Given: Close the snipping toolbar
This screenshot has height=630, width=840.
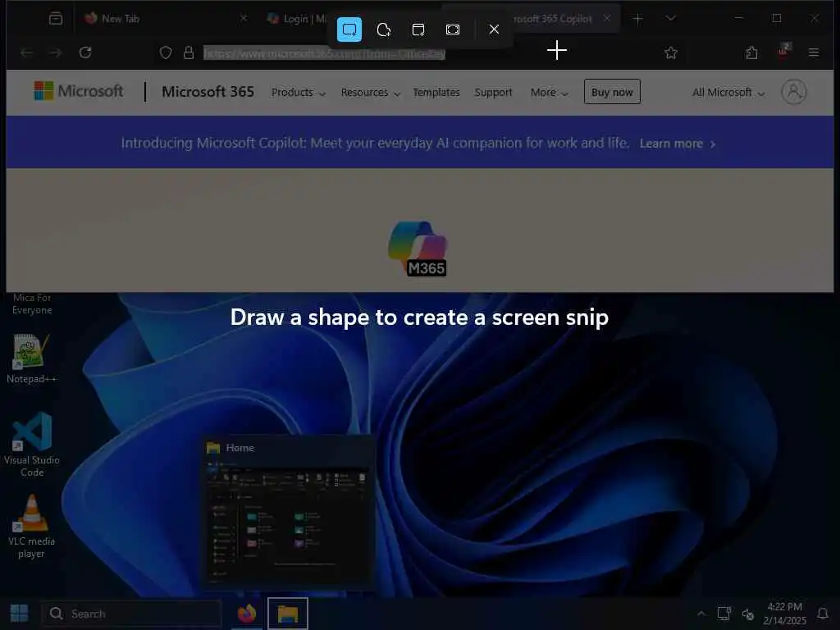Looking at the screenshot, I should [x=494, y=30].
